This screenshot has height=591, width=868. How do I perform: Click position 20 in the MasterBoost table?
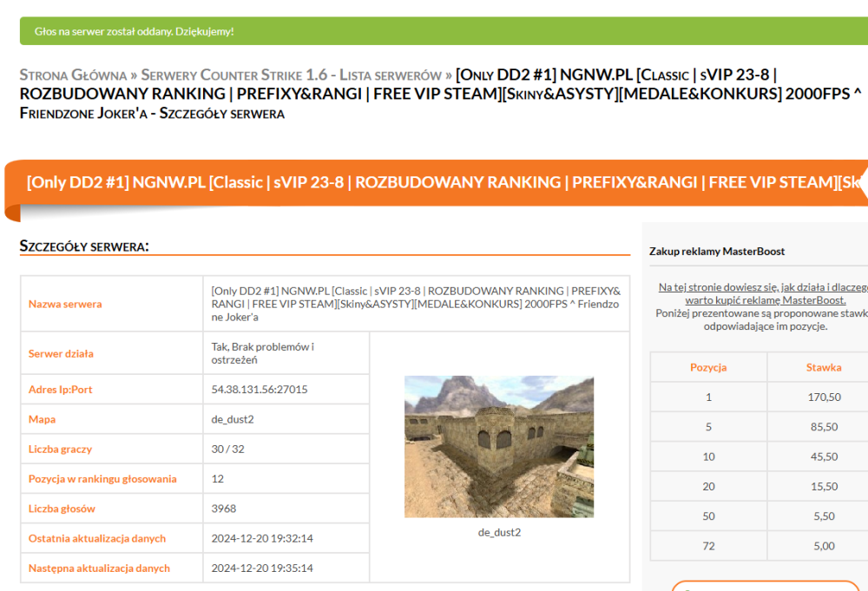click(708, 487)
